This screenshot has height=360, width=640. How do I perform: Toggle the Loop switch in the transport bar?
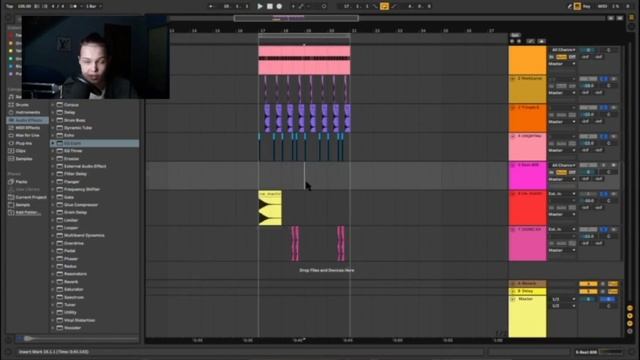(x=384, y=6)
